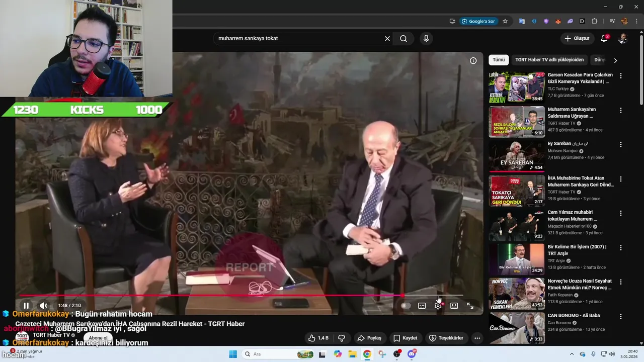Click the Google'a Sor lens button
Screen dimensions: 644x362
(x=478, y=21)
